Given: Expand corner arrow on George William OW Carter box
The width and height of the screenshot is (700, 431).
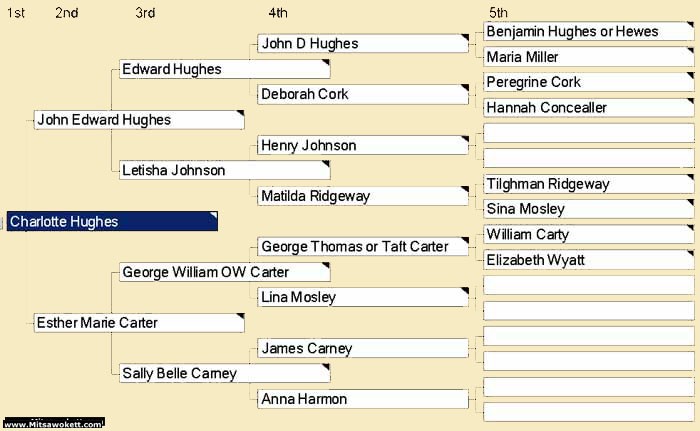Looking at the screenshot, I should pos(325,267).
